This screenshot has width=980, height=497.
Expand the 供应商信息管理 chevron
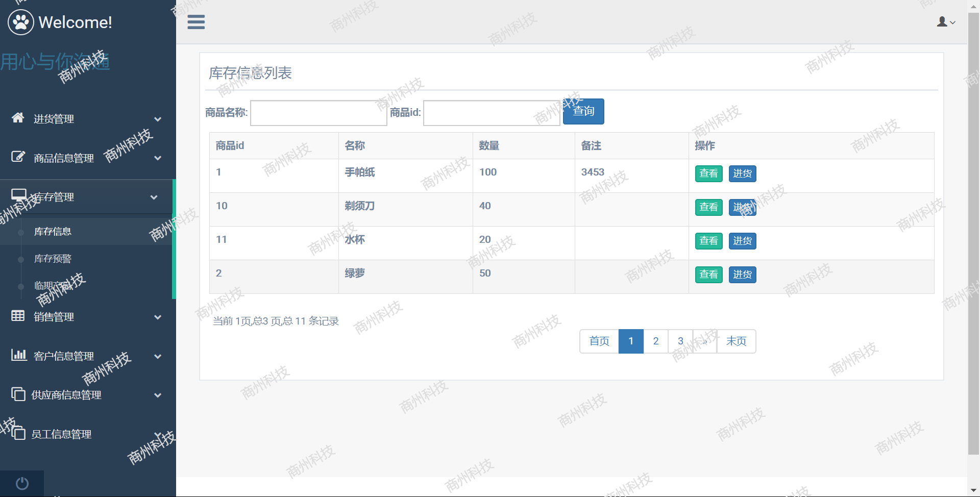(158, 395)
